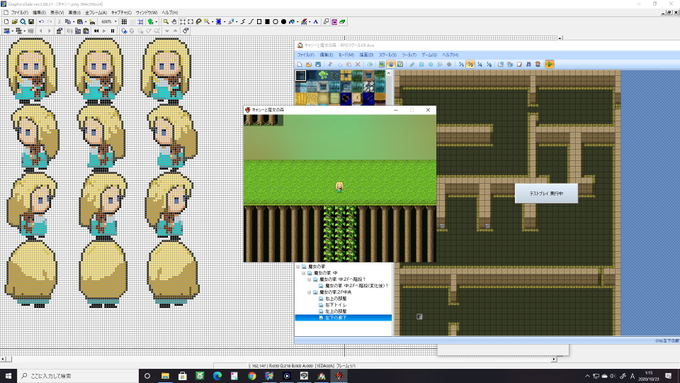Viewport: 680px width, 383px height.
Task: Select the highlighted bottom map tree row
Action: 343,318
